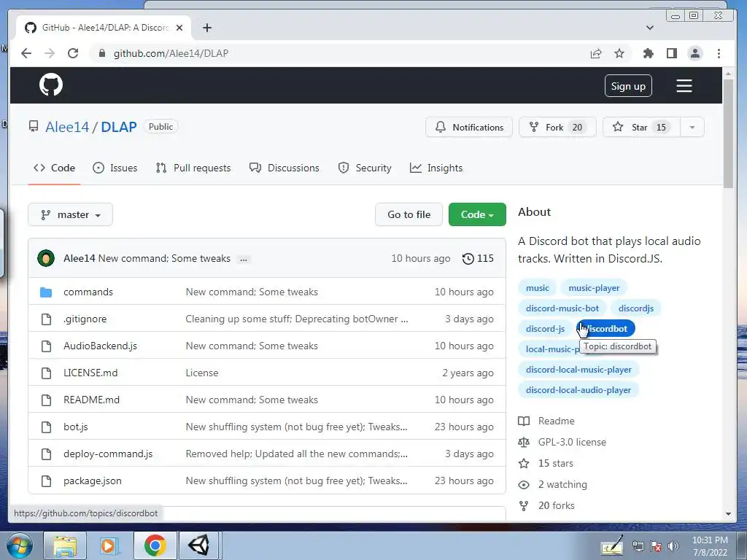View the Insights tab
The width and height of the screenshot is (747, 560).
tap(436, 168)
